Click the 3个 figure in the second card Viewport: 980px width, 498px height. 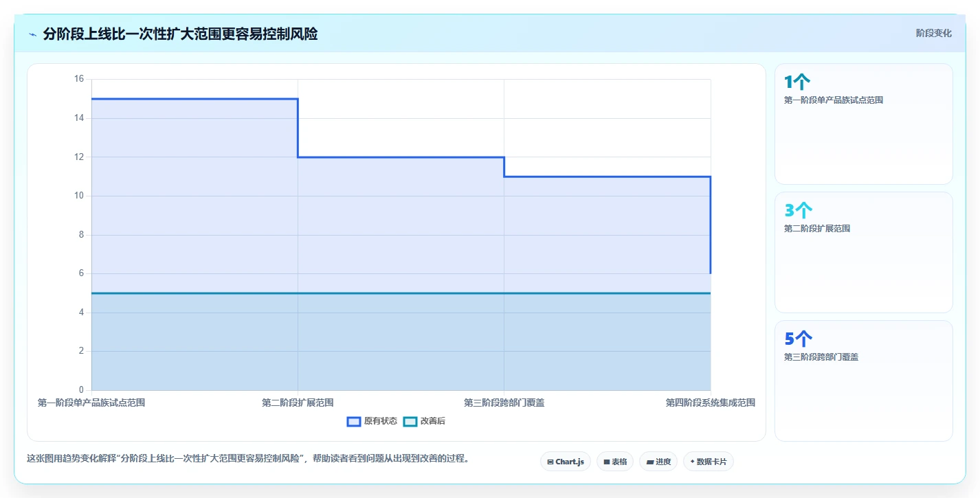point(799,210)
